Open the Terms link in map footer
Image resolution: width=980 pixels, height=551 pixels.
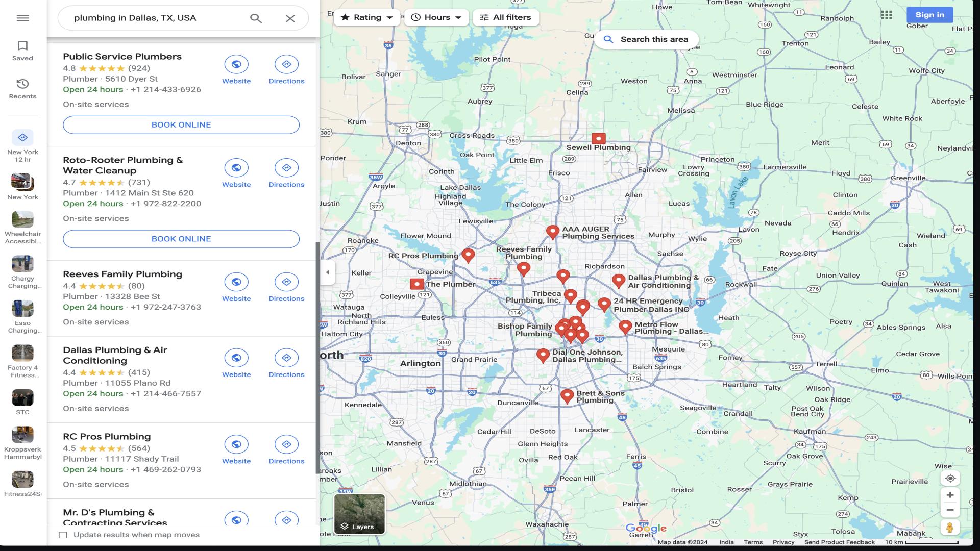[x=753, y=542]
